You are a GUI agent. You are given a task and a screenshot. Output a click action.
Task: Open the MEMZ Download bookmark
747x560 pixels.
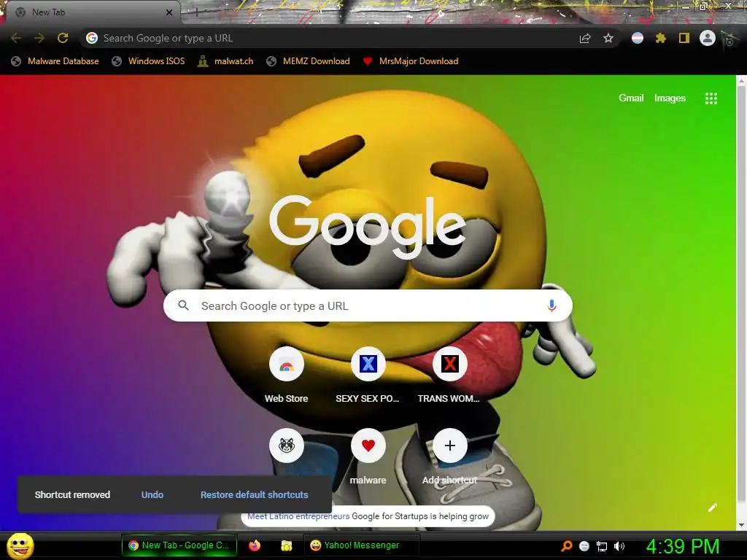(309, 61)
